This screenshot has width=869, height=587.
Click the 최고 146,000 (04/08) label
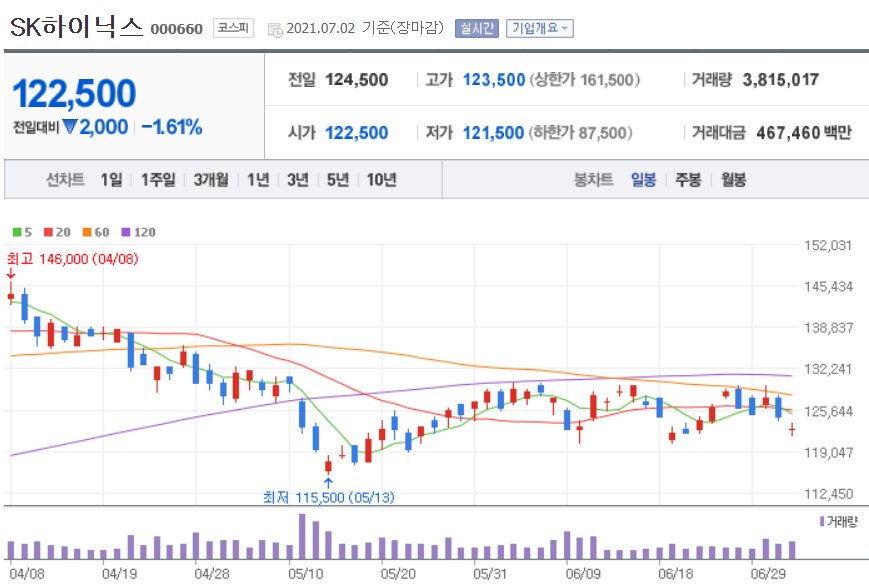[x=73, y=259]
